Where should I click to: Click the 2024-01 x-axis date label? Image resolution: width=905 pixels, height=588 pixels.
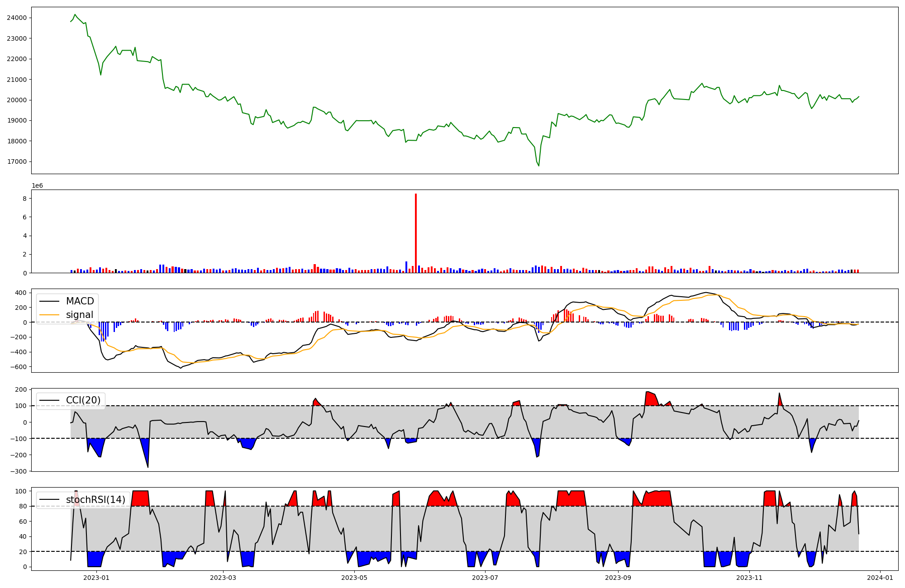880,578
